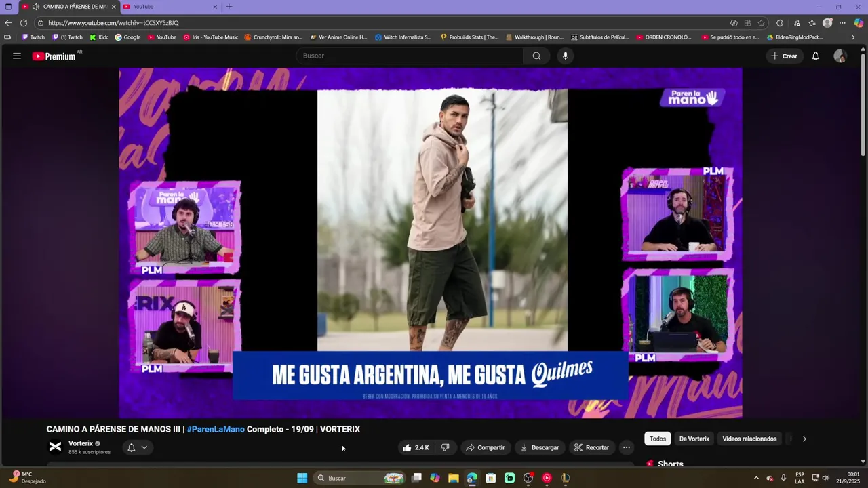This screenshot has width=868, height=488.
Task: Go to YouTube Premium home logo
Action: click(54, 56)
